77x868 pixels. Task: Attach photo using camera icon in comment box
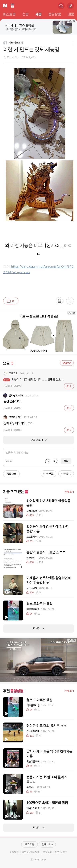pos(47,461)
